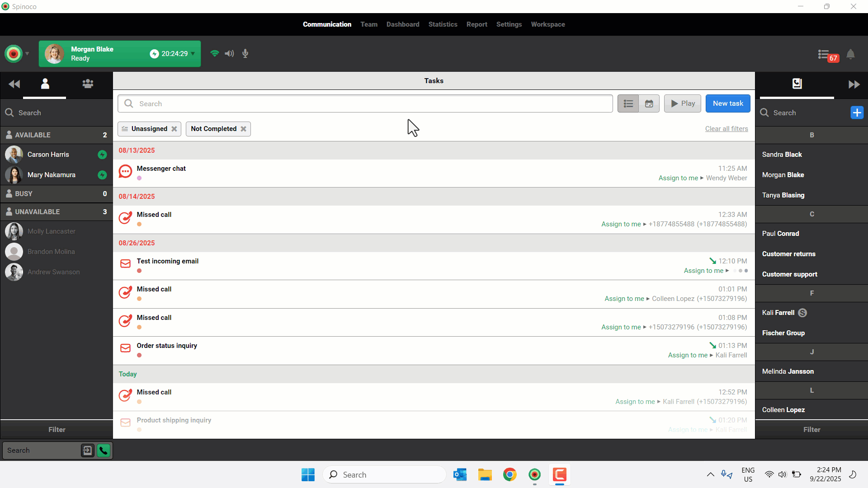Remove the Unassigned filter chip
The width and height of the screenshot is (868, 488).
tap(174, 129)
